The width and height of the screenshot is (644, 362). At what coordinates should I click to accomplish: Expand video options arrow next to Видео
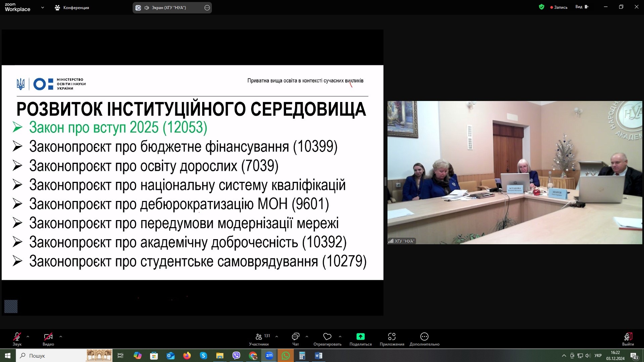(x=61, y=337)
